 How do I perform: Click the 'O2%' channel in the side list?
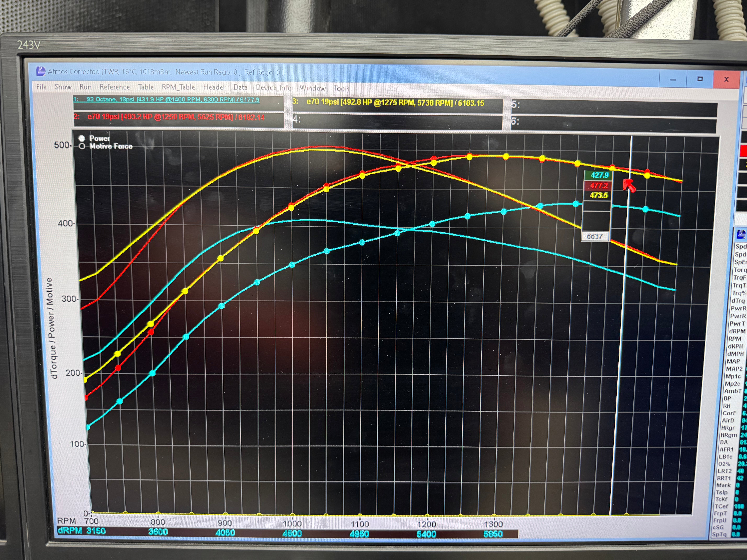click(724, 464)
